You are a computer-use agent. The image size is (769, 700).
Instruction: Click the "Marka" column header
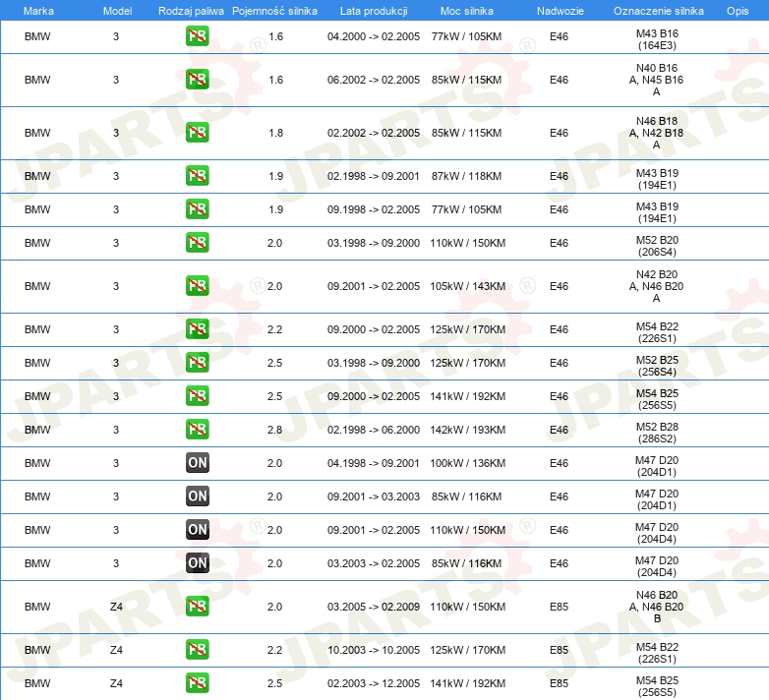tap(38, 10)
